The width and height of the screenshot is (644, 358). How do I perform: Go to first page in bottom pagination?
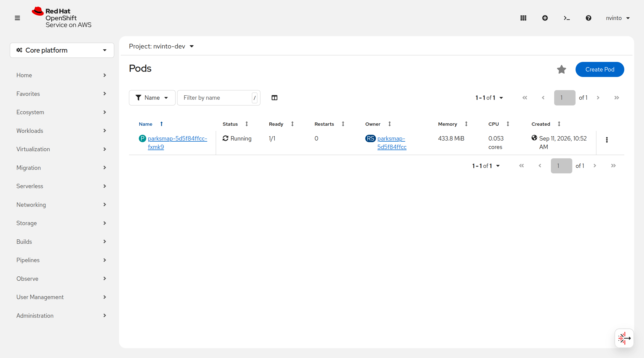click(521, 166)
